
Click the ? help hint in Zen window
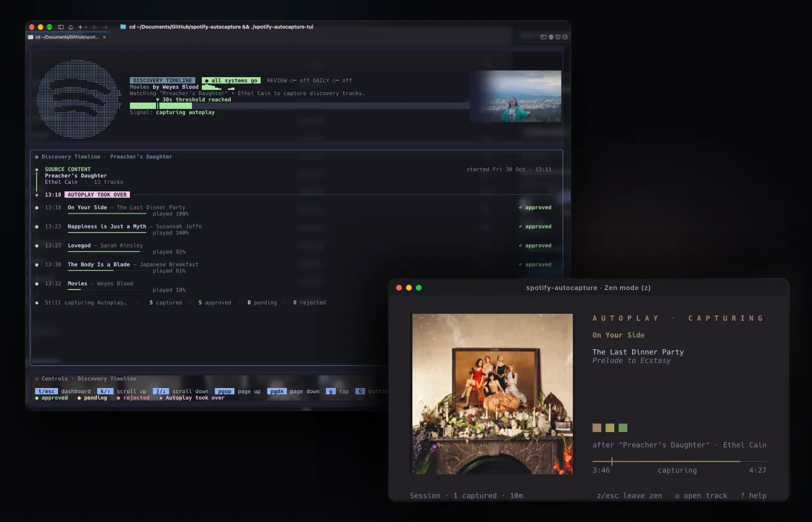753,496
